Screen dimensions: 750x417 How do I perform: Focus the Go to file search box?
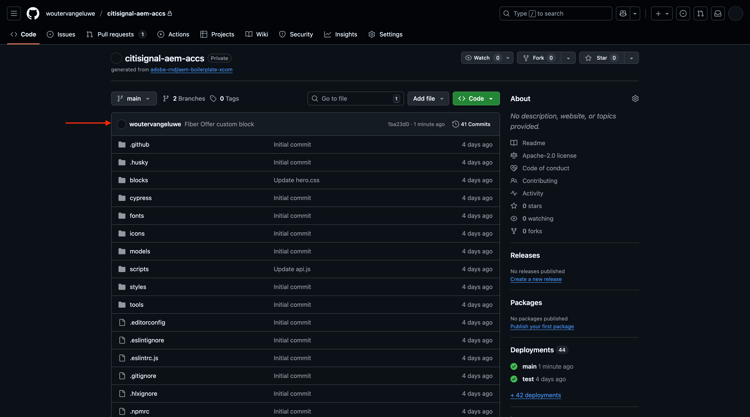pos(356,99)
